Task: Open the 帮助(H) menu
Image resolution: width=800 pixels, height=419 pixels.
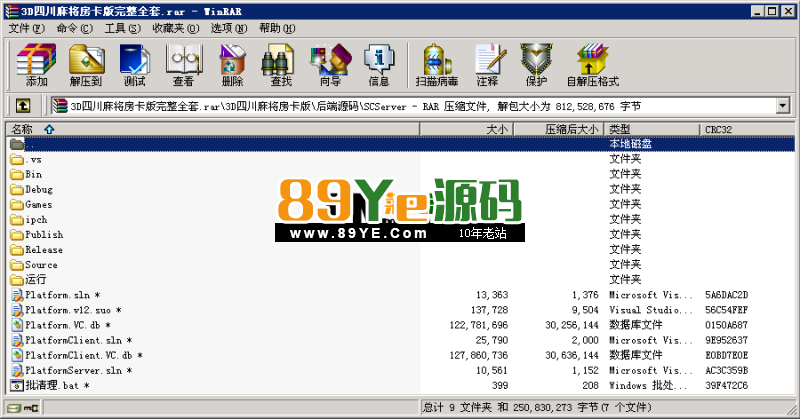Action: [277, 28]
